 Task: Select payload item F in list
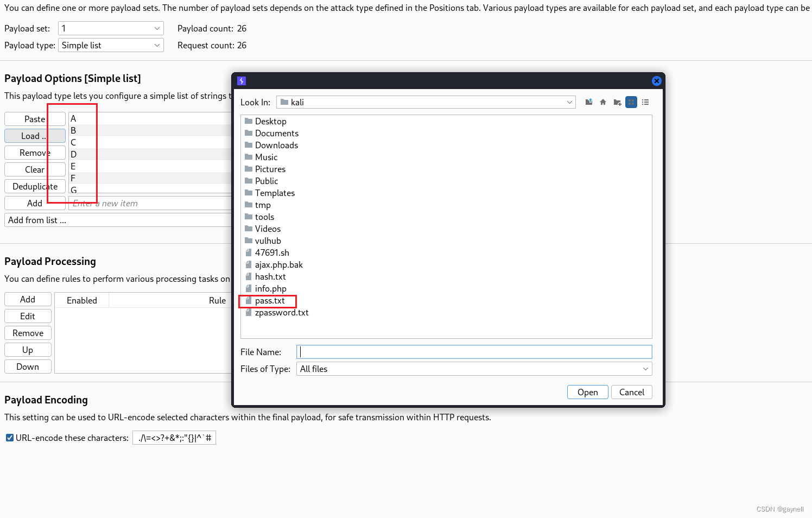point(150,178)
